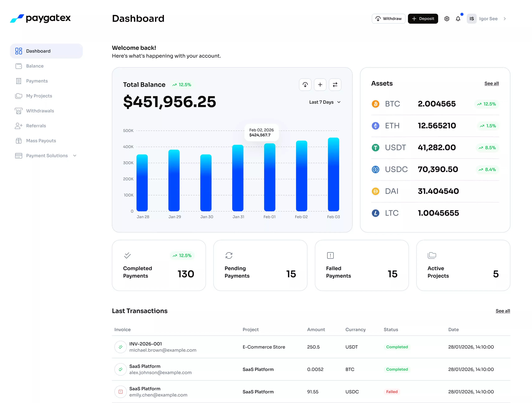The height and width of the screenshot is (403, 532).
Task: Click the swap arrows icon in Total Balance card
Action: [335, 85]
